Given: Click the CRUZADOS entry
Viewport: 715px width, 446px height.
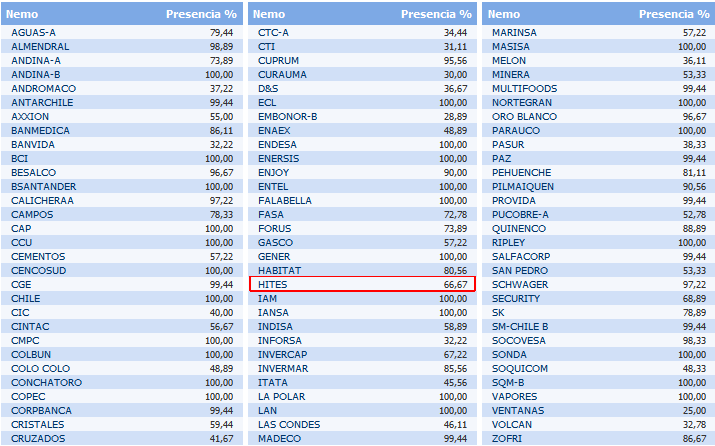Looking at the screenshot, I should (39, 438).
